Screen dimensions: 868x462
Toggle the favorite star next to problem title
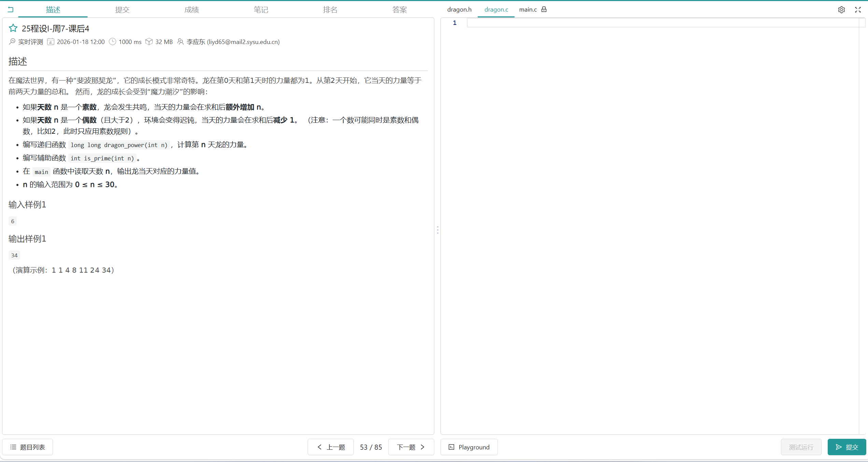pos(13,28)
